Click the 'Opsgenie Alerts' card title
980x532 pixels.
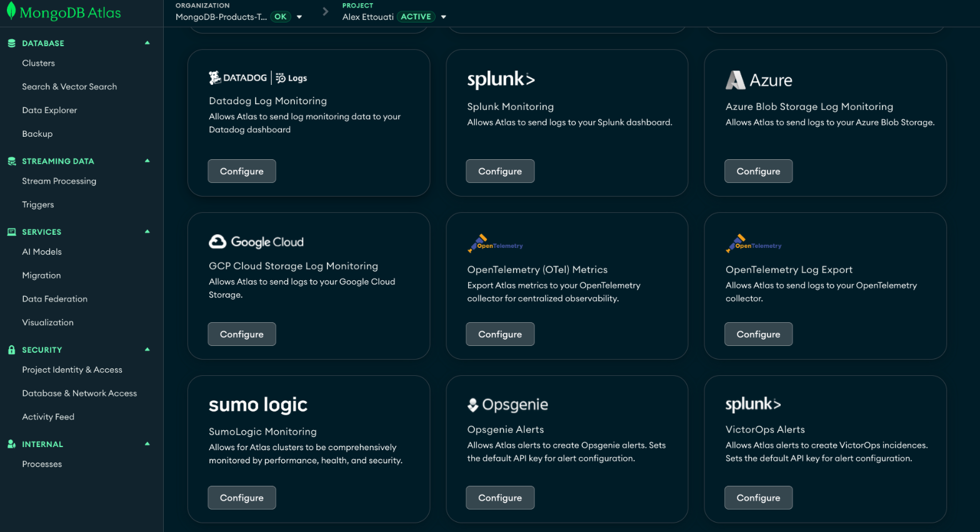tap(506, 430)
